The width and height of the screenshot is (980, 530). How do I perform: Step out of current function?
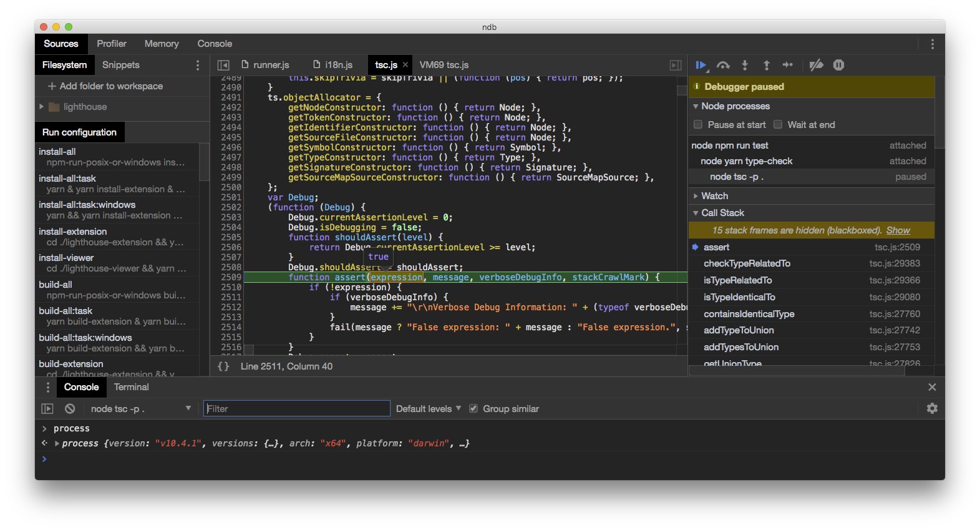point(767,65)
